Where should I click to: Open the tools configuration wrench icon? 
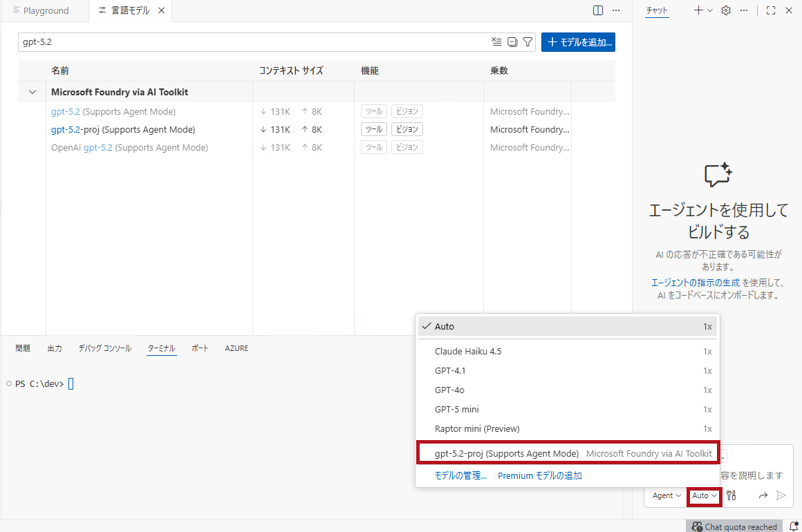[730, 495]
